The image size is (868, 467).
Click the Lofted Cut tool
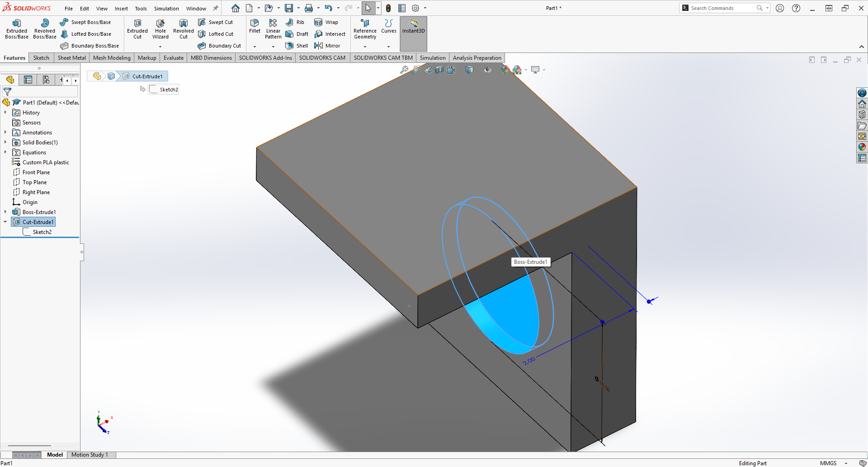pos(216,34)
